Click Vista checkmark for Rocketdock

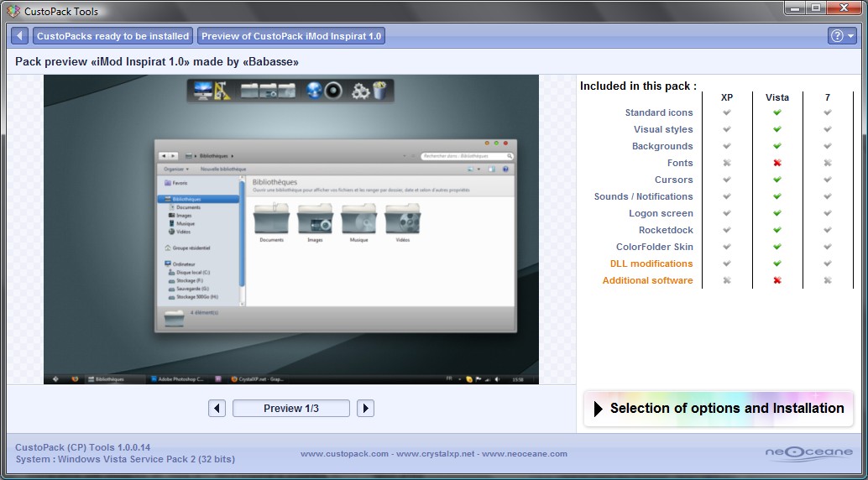[777, 230]
